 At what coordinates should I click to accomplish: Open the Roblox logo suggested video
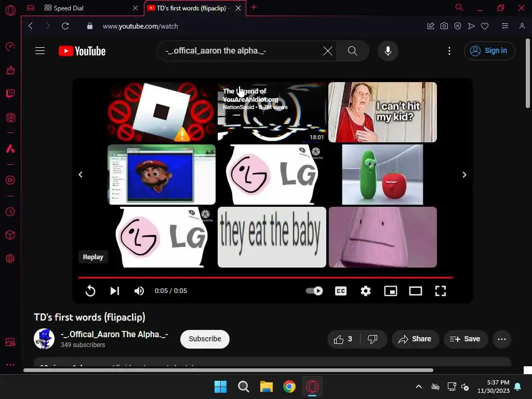(162, 112)
